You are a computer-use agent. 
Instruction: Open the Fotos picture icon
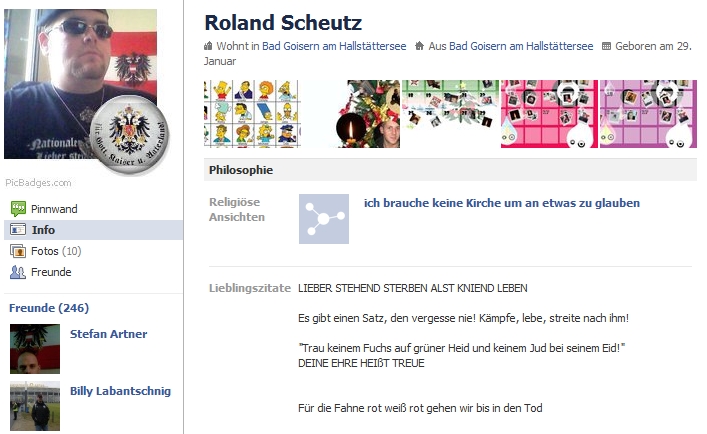[18, 251]
